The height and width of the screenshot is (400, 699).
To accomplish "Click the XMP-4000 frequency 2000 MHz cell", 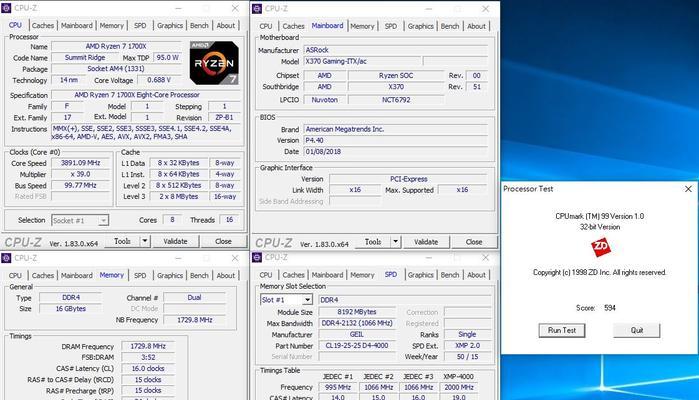I will coord(459,387).
